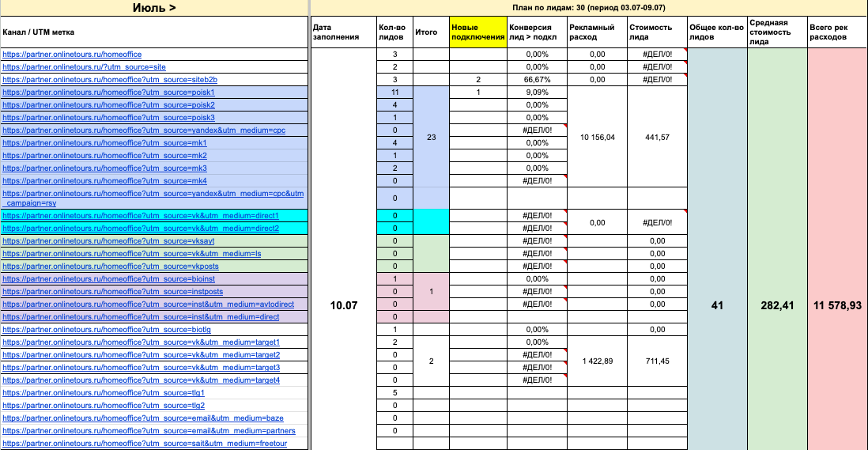Select the yellow "Новые подключения" header
Screen dimensions: 868x450
click(477, 32)
